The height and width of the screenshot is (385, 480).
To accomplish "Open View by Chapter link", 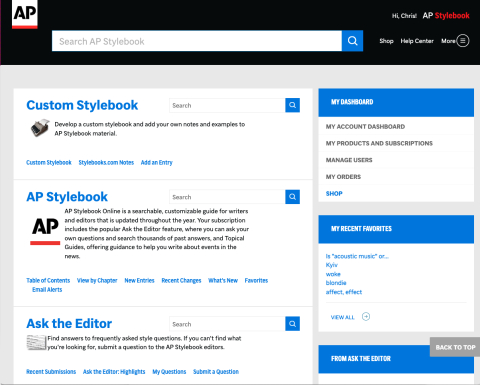I will click(97, 280).
